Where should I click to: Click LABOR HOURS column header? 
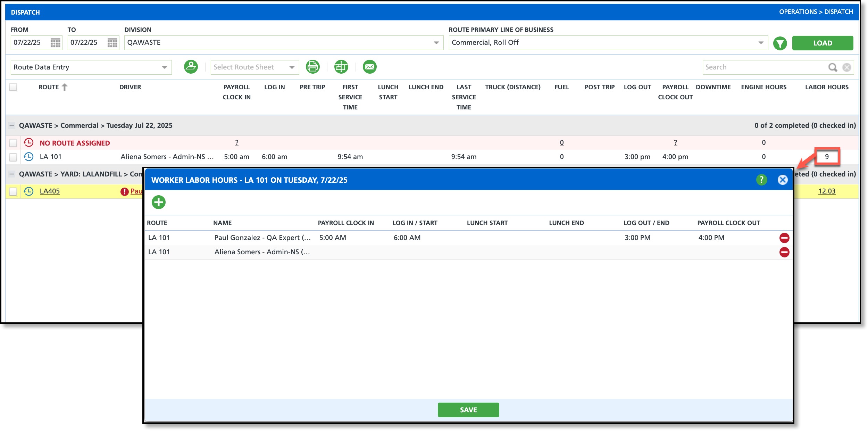click(826, 87)
